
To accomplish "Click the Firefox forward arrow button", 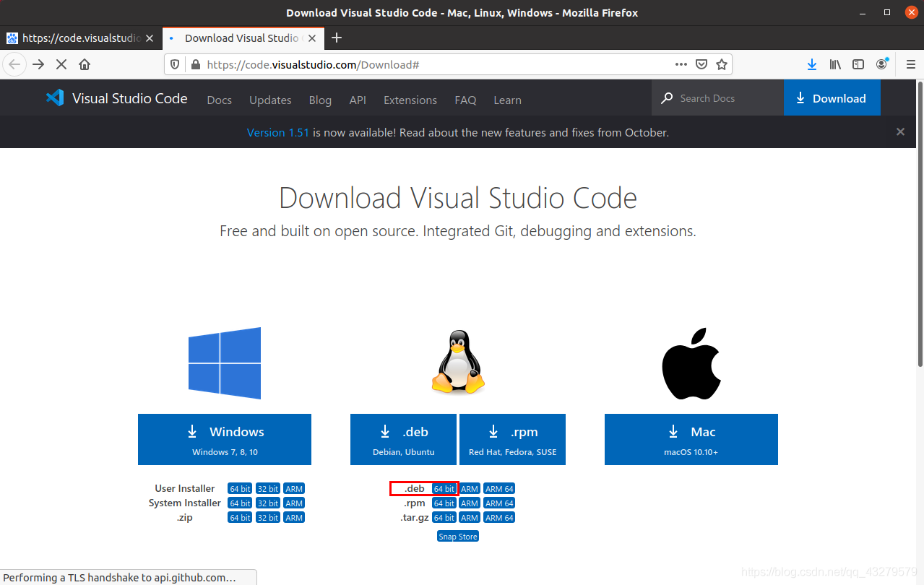I will [39, 64].
